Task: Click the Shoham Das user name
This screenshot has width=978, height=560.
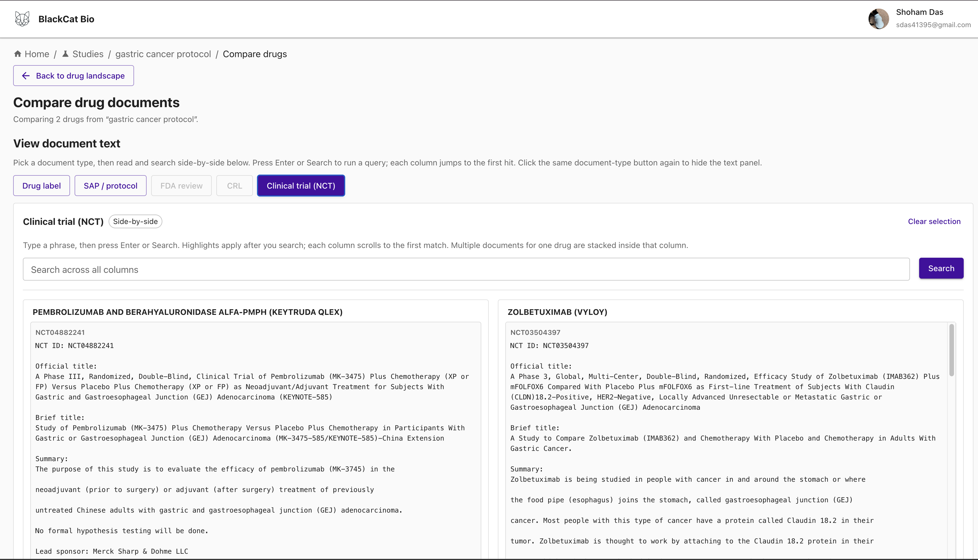Action: (x=919, y=12)
